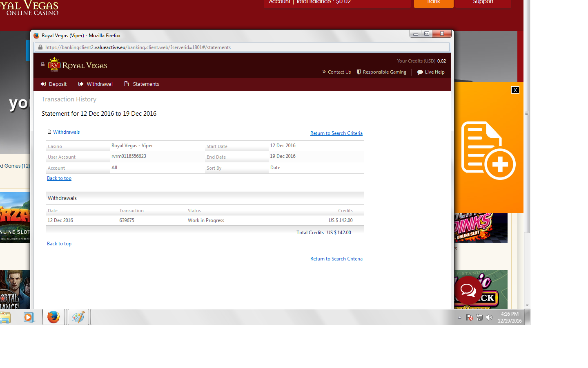This screenshot has width=588, height=368.
Task: Close the orange promo panel with X
Action: point(515,90)
